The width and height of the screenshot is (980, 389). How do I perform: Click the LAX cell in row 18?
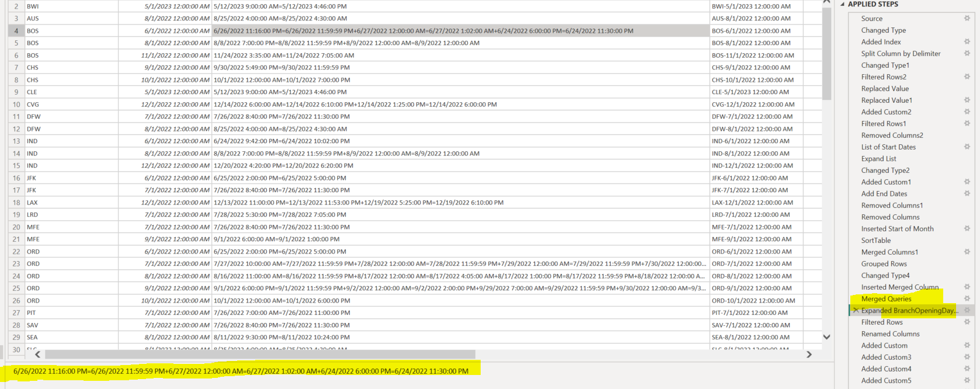[71, 203]
